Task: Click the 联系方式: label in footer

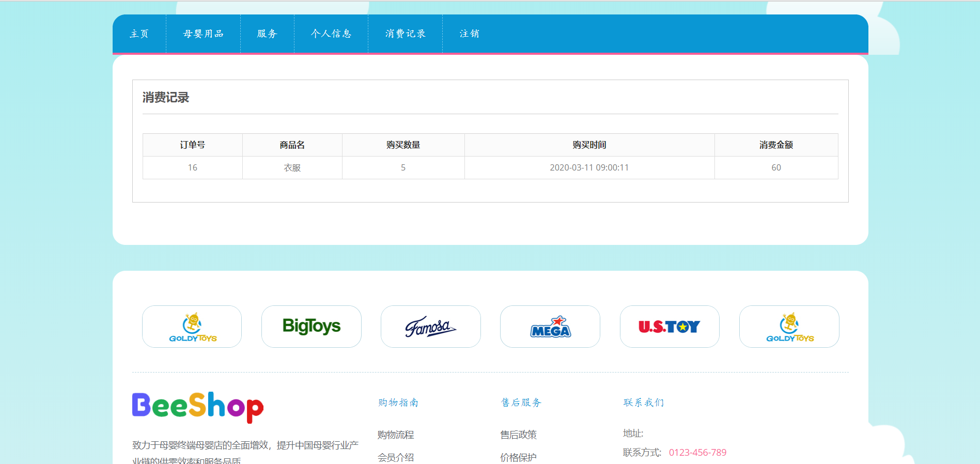Action: pos(642,453)
